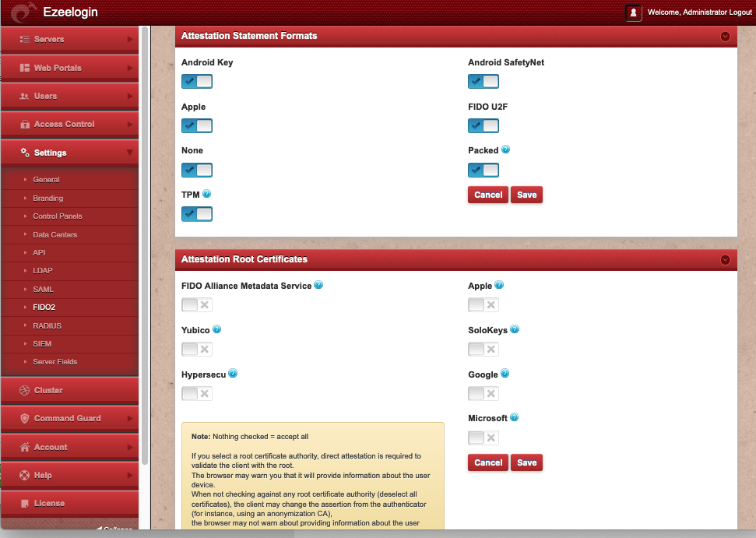Screen dimensions: 756x538
Task: Enable the SoloKeys root certificate switch
Action: tap(483, 349)
